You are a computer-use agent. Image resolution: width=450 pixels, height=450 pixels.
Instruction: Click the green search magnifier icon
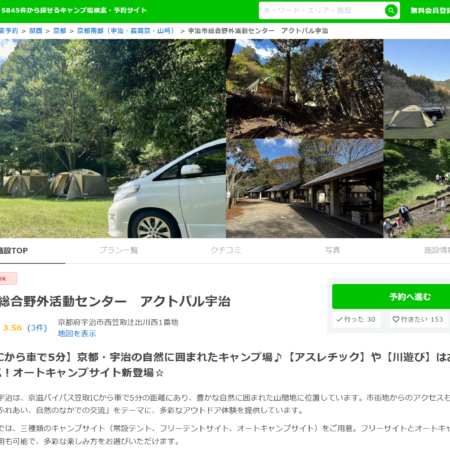coord(391,11)
